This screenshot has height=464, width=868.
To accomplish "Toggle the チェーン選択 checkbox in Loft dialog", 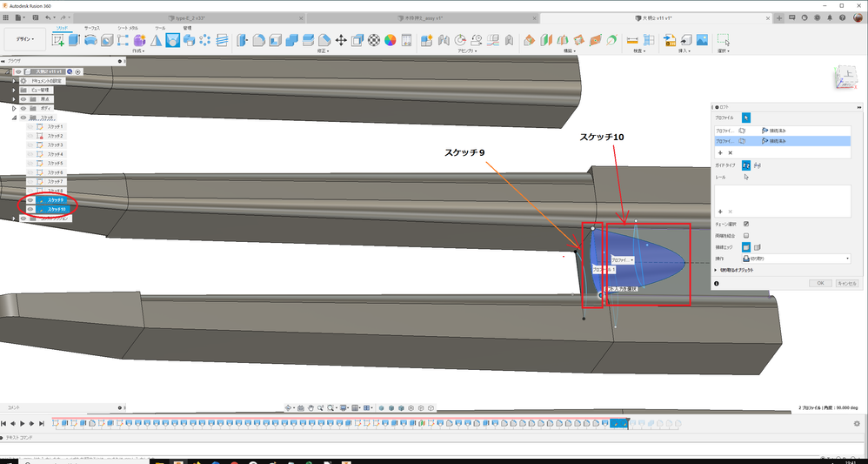I will [746, 224].
